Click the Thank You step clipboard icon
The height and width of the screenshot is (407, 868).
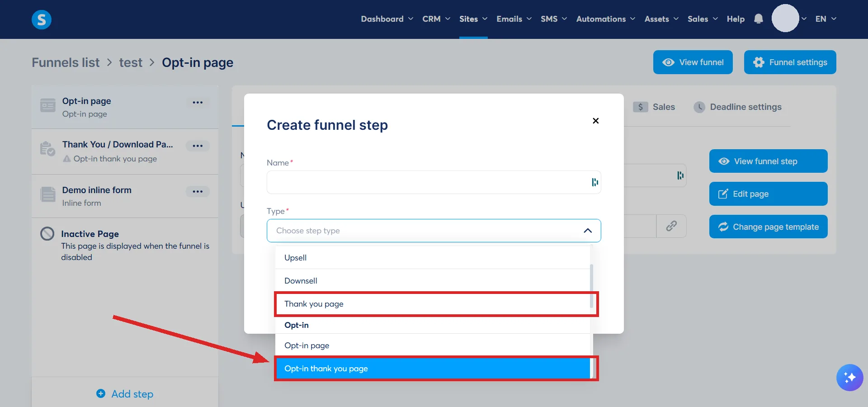47,148
